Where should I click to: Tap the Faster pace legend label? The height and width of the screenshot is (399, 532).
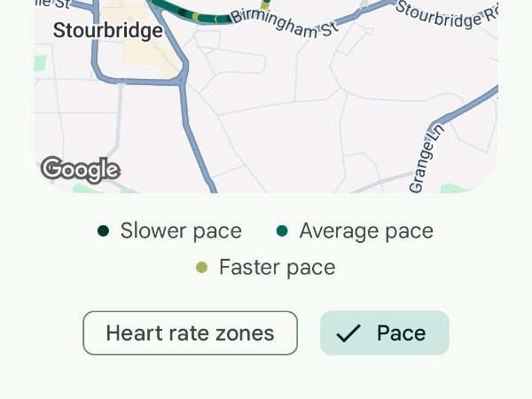click(x=277, y=267)
